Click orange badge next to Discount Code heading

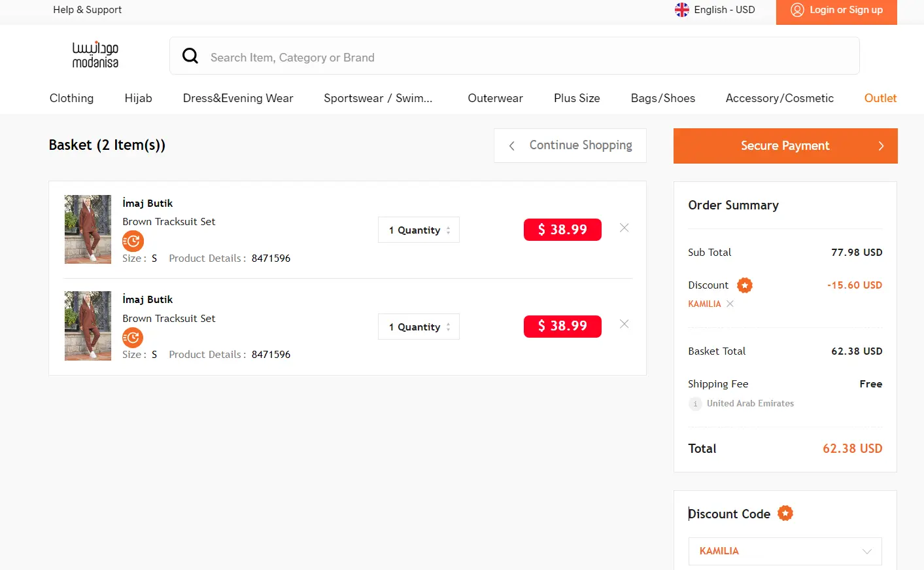tap(785, 514)
